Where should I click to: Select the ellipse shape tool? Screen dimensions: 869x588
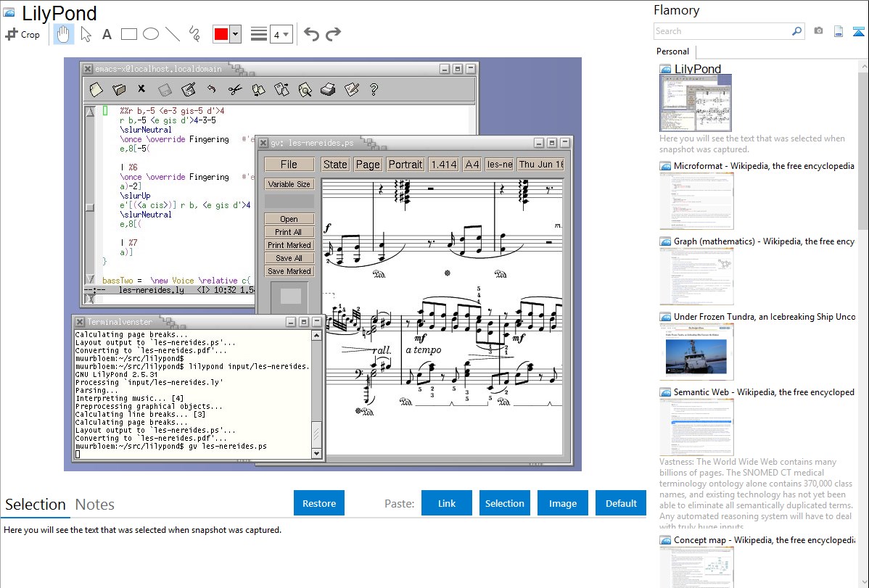(150, 34)
